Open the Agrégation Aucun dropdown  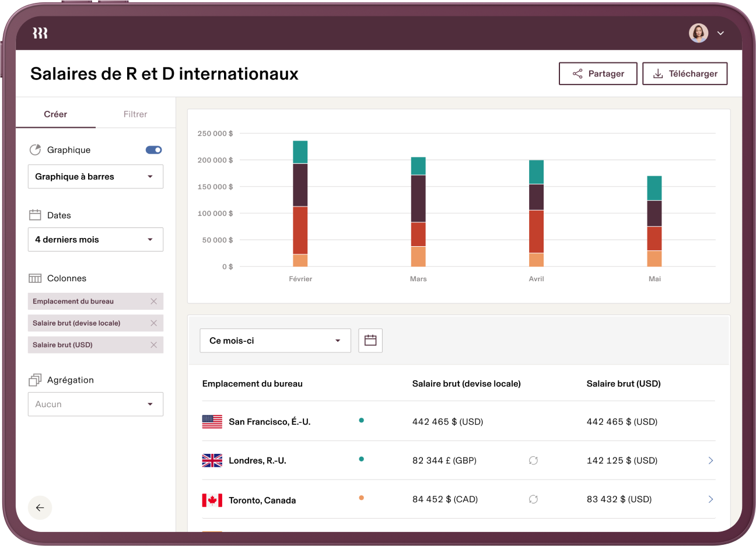point(96,404)
